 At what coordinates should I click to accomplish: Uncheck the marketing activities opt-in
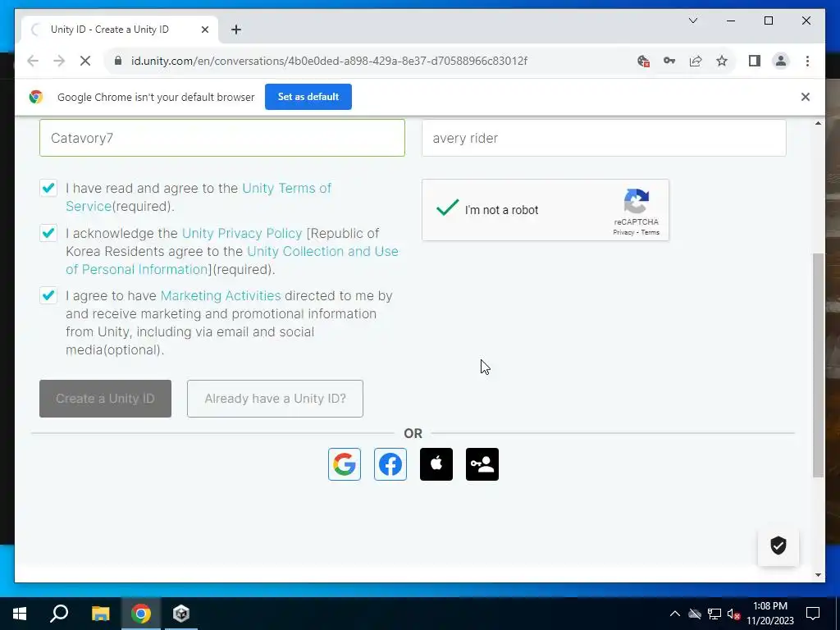[48, 295]
